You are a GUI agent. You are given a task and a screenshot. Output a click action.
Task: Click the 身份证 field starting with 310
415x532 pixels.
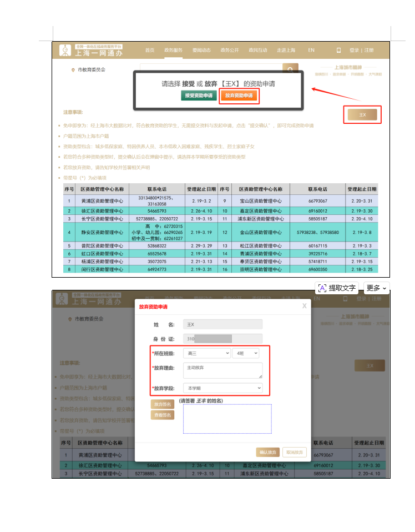click(223, 339)
